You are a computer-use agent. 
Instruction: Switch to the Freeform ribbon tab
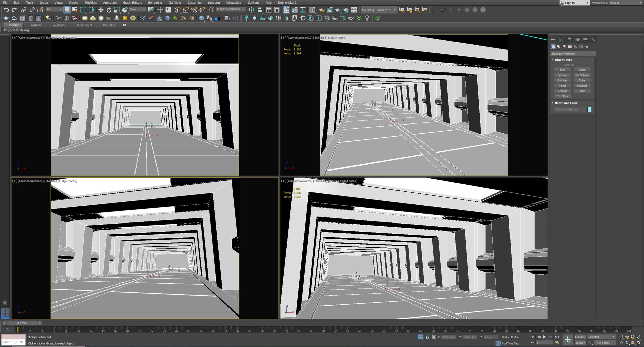click(35, 25)
